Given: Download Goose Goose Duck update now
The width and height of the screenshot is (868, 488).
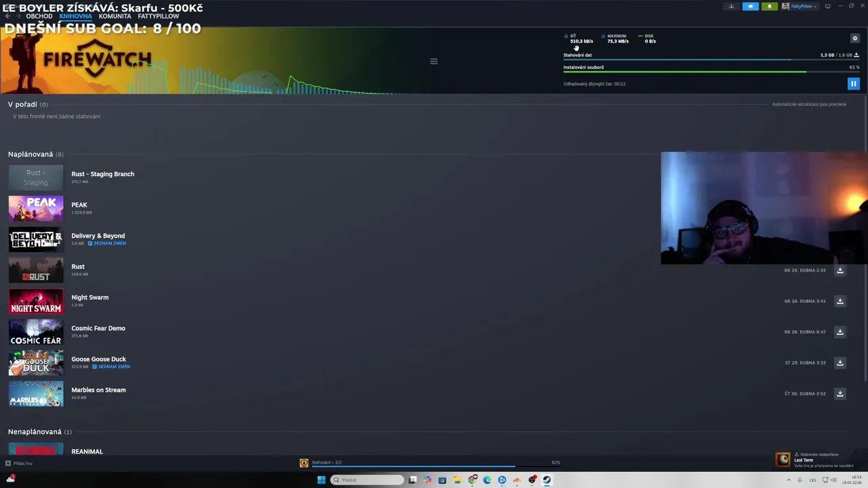Looking at the screenshot, I should click(840, 363).
